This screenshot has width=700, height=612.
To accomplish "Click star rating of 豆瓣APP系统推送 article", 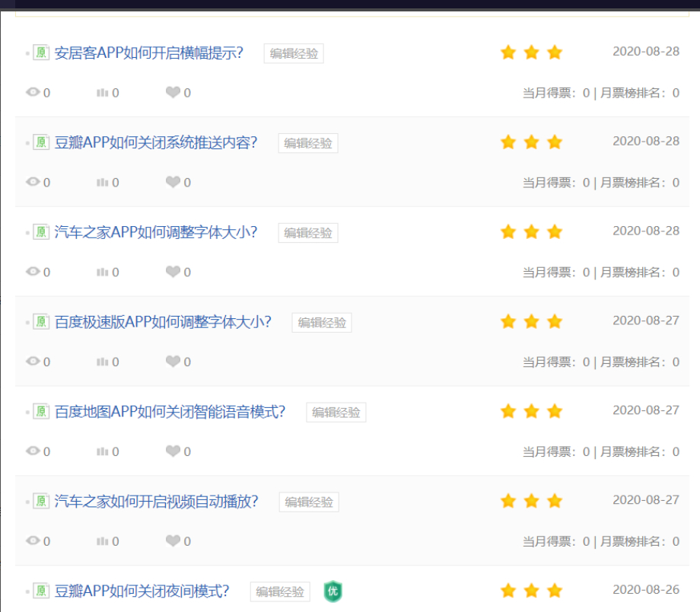I will [x=531, y=142].
